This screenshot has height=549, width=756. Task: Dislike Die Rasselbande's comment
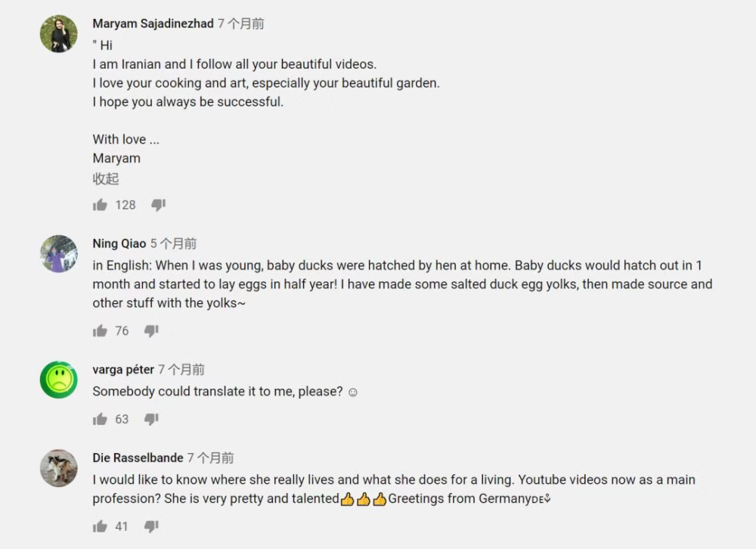(x=150, y=526)
